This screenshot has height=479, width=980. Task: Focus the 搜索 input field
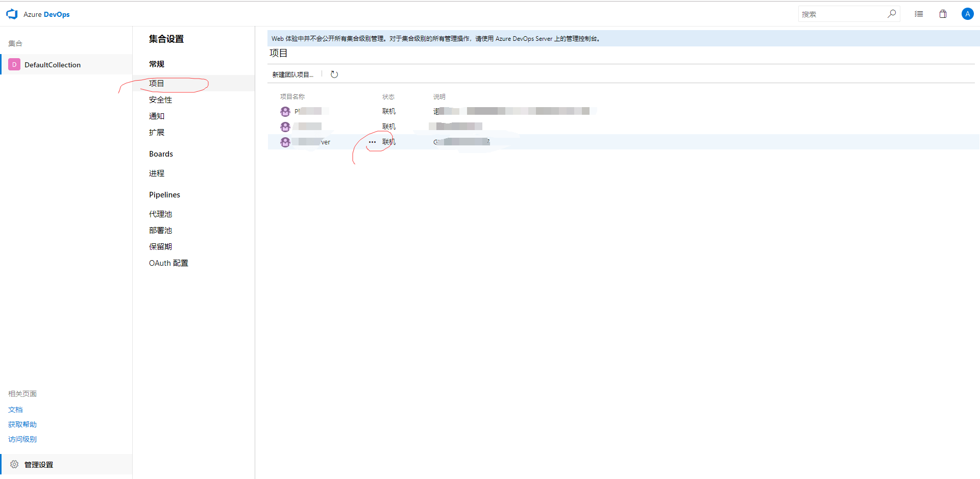[841, 14]
